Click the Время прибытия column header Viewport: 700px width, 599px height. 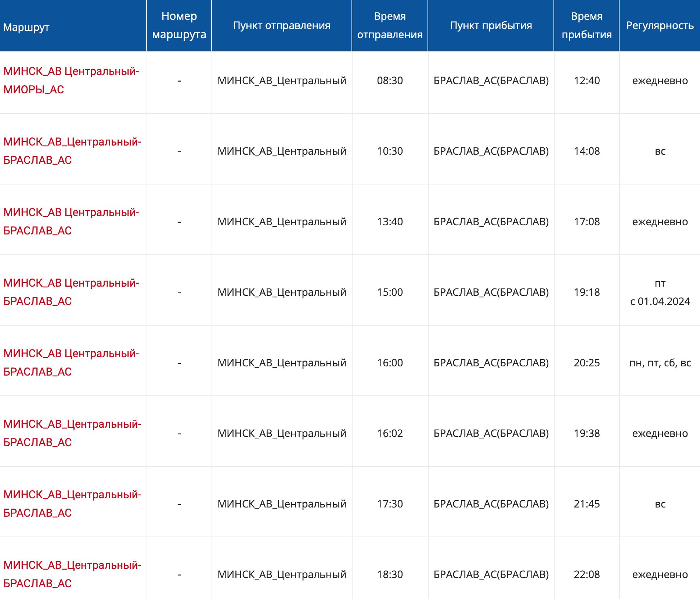[x=587, y=25]
